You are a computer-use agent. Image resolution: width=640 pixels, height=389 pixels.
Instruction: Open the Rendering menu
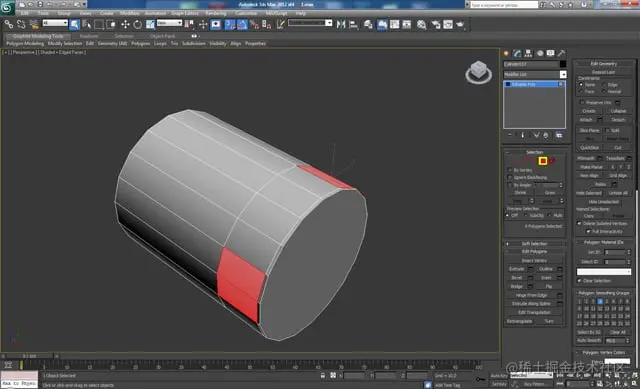216,13
